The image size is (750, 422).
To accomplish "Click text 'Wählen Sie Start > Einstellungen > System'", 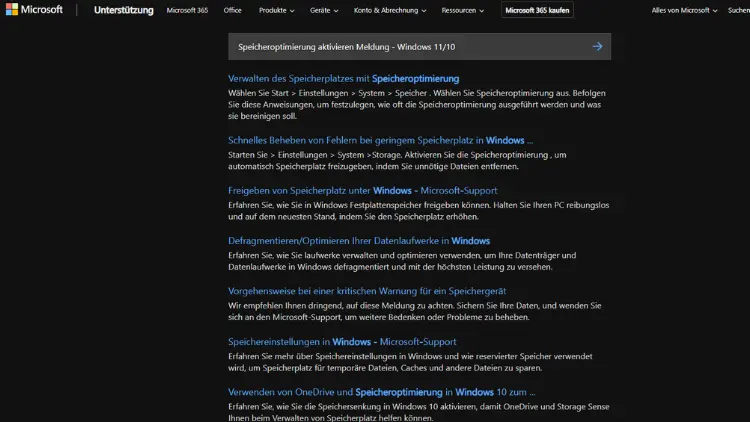I will (306, 93).
